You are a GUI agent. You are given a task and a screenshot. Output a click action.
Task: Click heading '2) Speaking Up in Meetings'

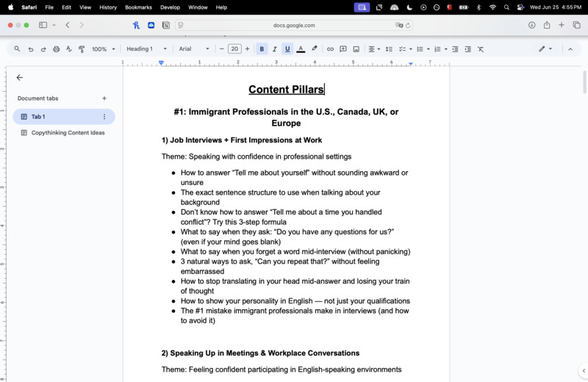[261, 353]
